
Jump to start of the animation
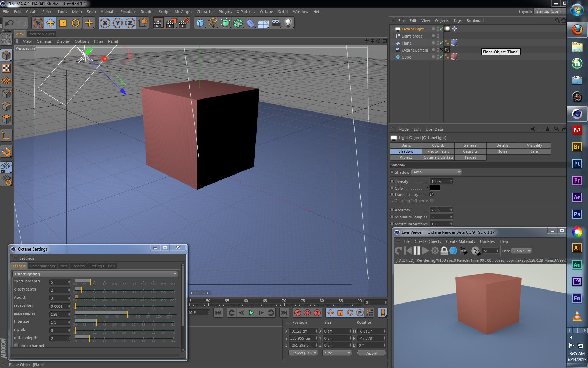(218, 313)
